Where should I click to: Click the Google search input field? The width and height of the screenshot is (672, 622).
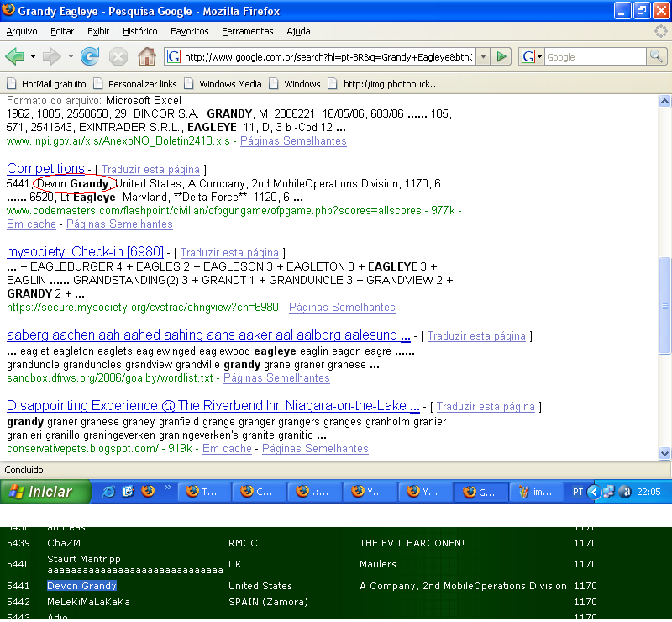pos(595,56)
